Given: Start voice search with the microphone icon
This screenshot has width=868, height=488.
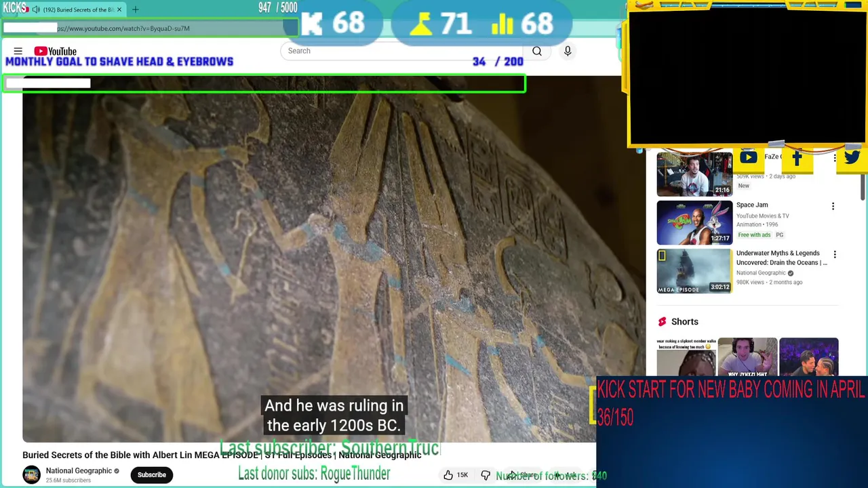Looking at the screenshot, I should 568,51.
